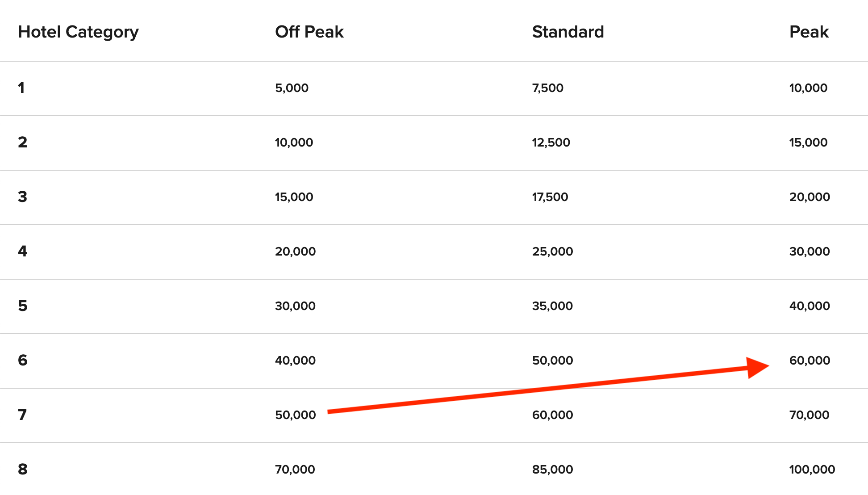This screenshot has width=868, height=495.
Task: Click the Hotel Category column header
Action: (x=78, y=32)
